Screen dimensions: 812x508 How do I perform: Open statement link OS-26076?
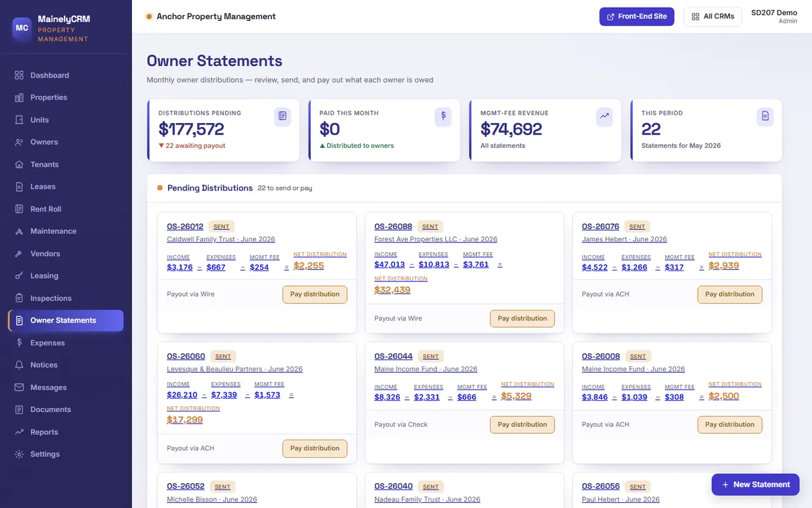(600, 227)
